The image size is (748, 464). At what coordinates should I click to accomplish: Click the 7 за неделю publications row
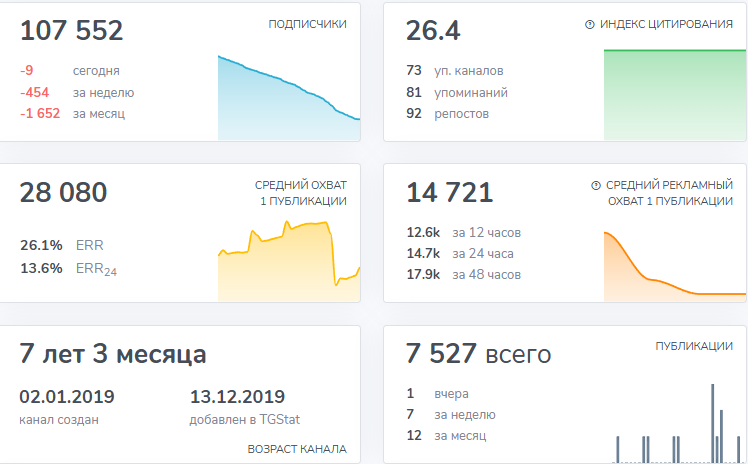(x=451, y=414)
